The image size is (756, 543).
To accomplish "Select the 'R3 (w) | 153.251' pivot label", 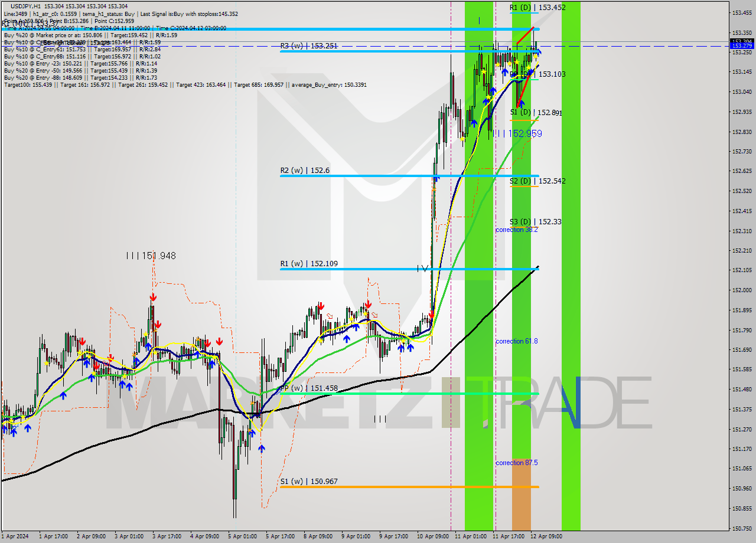I will pyautogui.click(x=309, y=45).
